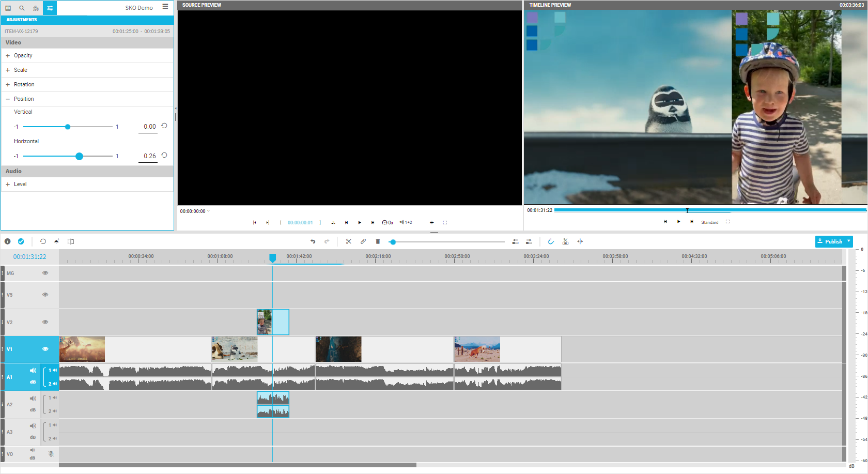Undo the last edit
Viewport: 868px width, 474px height.
(313, 241)
